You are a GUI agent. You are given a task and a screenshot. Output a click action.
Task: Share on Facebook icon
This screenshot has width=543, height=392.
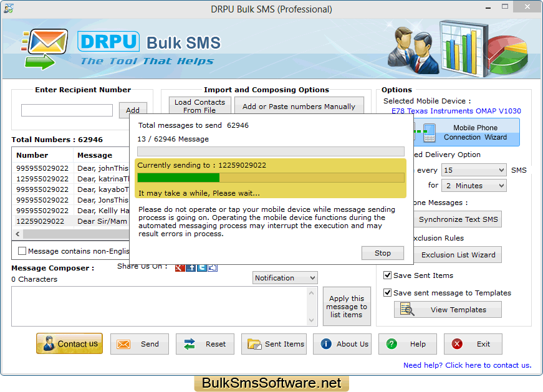pyautogui.click(x=191, y=268)
